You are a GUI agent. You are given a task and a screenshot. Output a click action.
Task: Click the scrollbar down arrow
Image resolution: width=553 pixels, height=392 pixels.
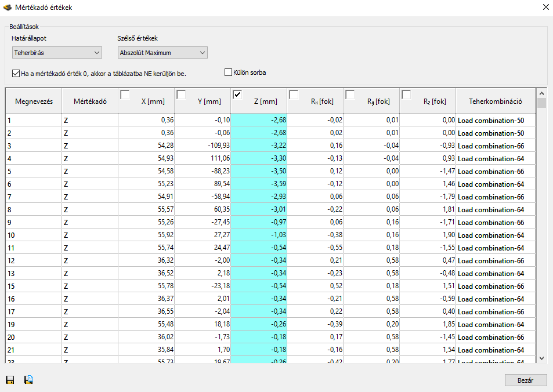(x=542, y=358)
